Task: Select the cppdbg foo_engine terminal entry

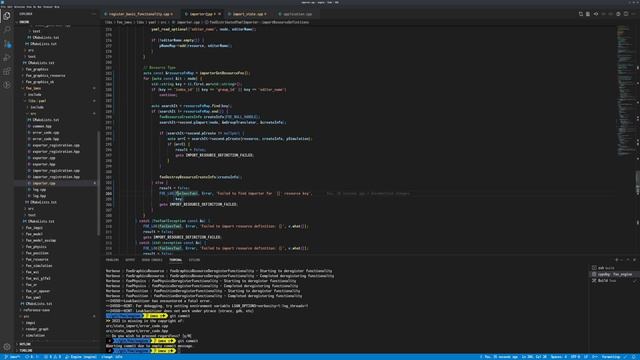Action: pos(613,274)
